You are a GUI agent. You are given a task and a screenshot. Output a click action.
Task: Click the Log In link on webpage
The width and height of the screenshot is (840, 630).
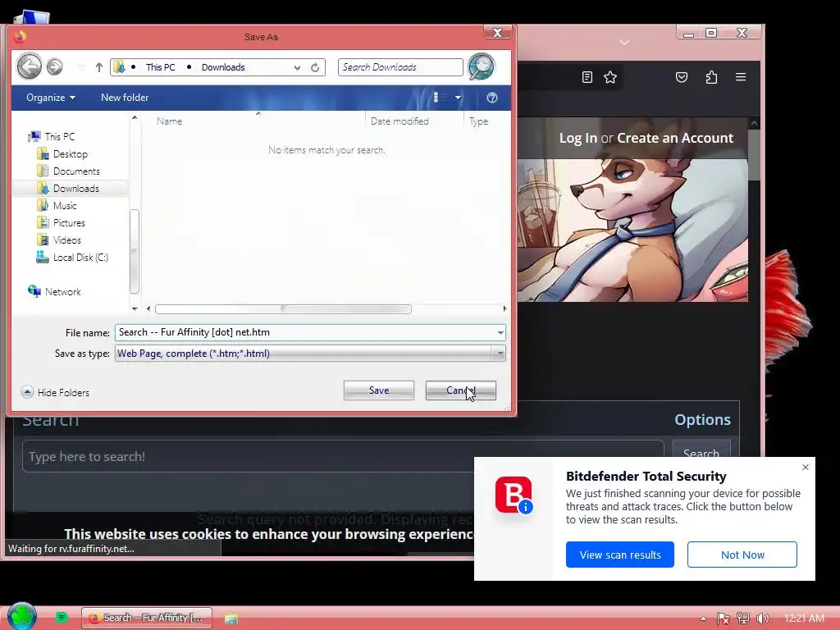578,138
